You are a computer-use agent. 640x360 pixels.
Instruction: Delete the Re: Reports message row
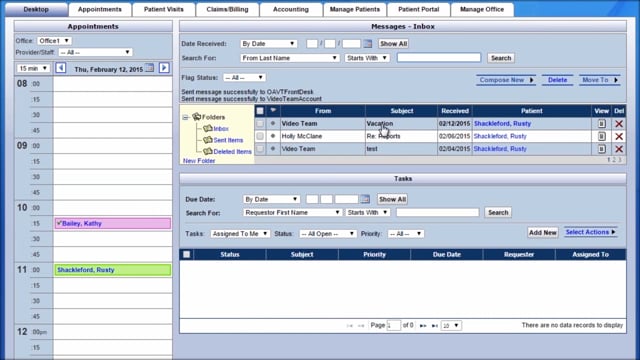tap(619, 136)
